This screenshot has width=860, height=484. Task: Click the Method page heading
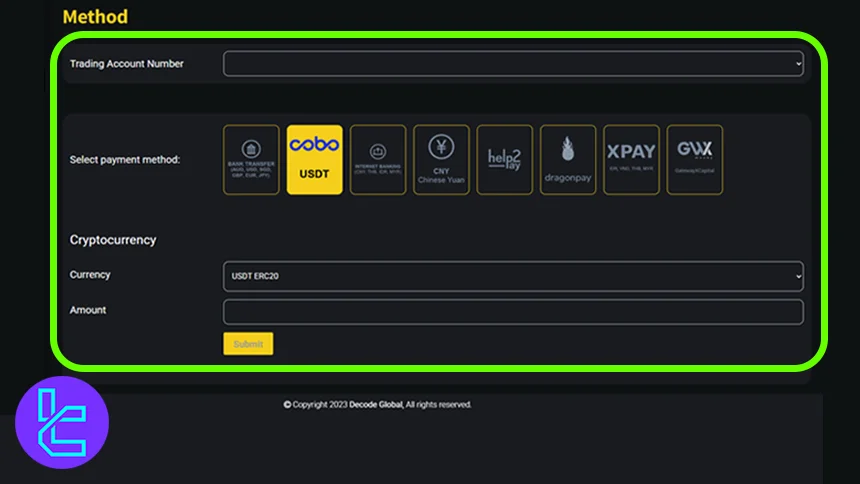95,17
